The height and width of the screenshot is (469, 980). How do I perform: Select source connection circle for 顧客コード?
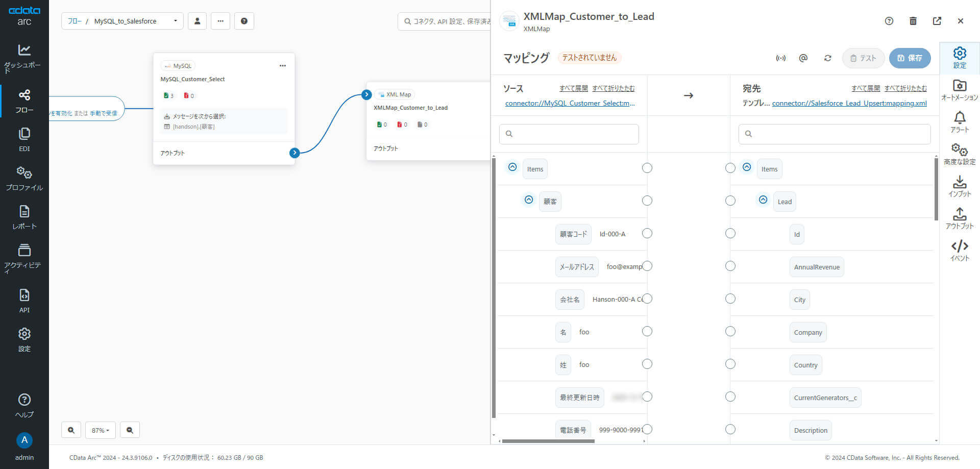647,233
